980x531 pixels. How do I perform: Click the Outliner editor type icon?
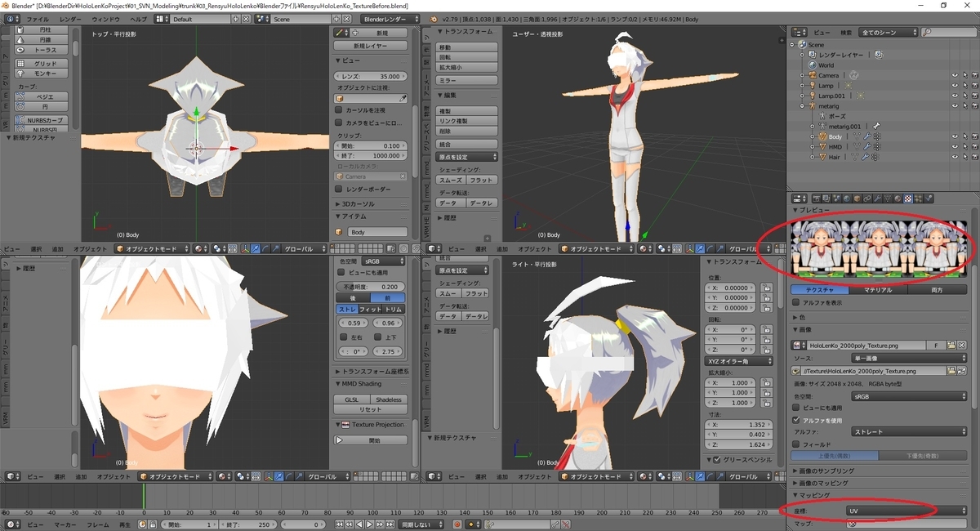click(798, 32)
